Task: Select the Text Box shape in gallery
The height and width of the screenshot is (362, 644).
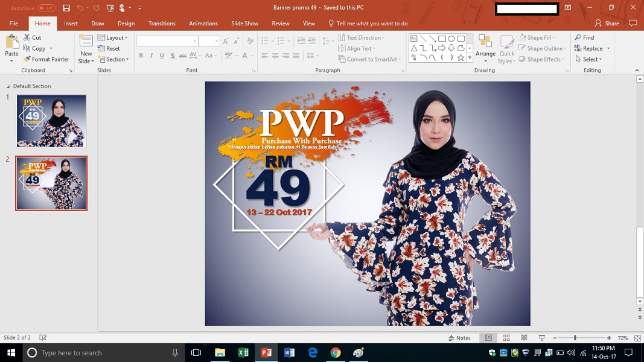Action: point(414,39)
